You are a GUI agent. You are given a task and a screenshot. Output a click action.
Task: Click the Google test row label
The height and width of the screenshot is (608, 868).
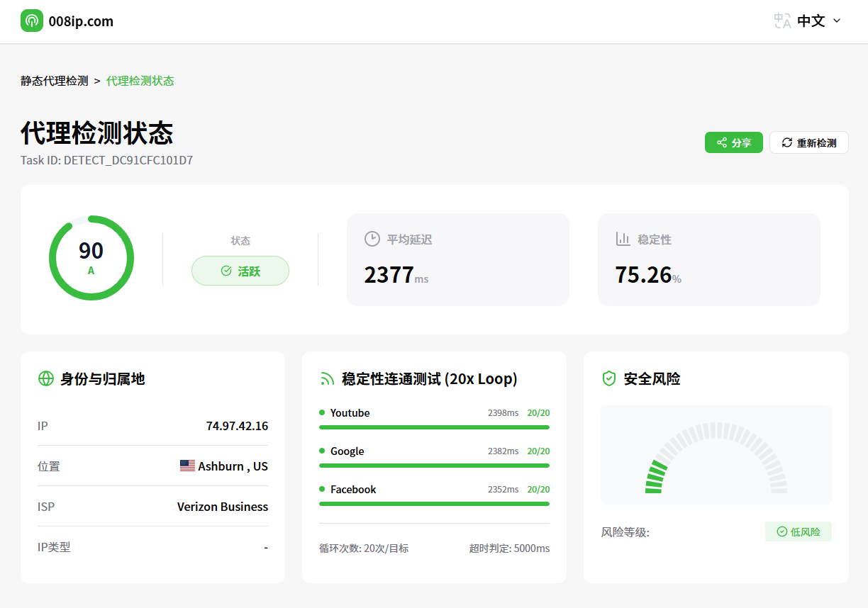pos(347,451)
